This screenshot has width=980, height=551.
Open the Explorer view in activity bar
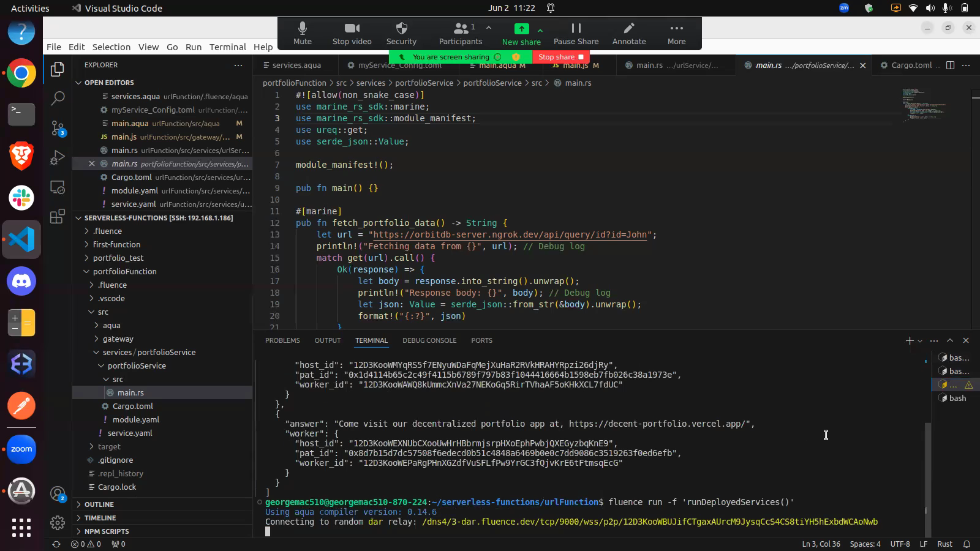point(58,69)
